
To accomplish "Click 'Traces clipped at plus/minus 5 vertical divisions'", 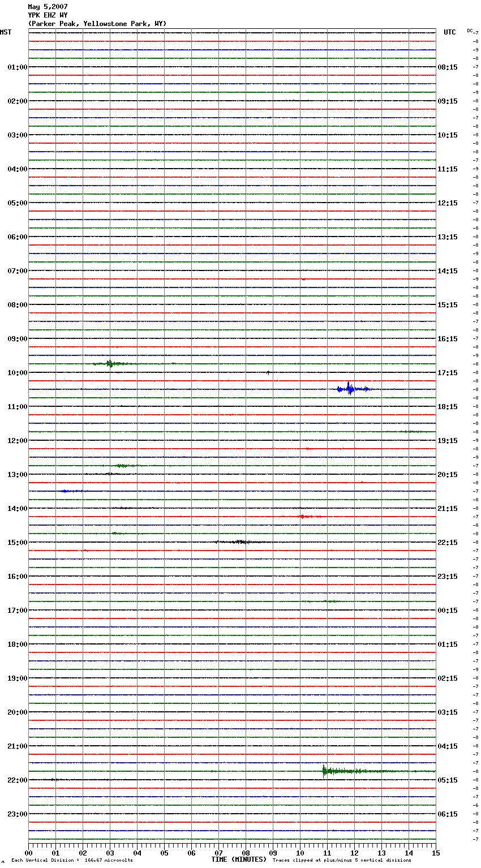I will tap(342, 861).
